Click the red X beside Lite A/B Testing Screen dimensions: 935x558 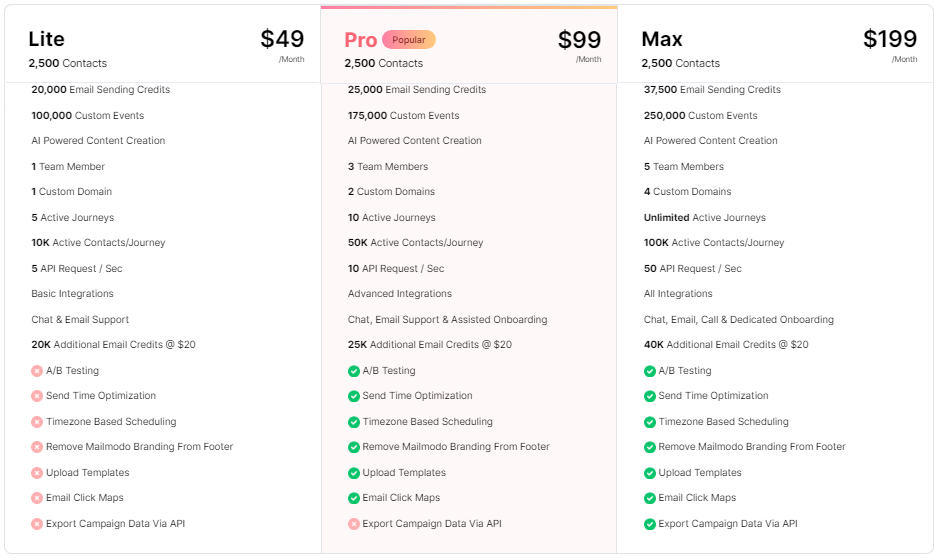click(x=37, y=371)
